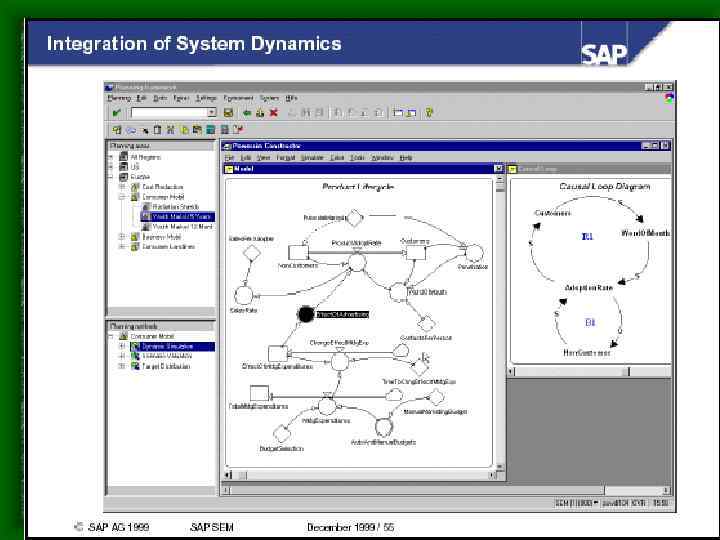Click the green checkmark Enter icon

click(x=116, y=112)
